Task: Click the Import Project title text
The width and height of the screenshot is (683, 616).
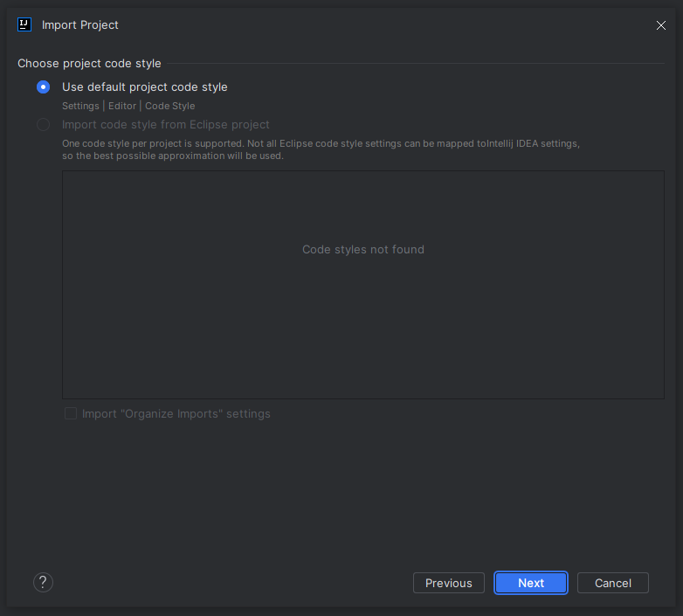Action: 80,25
